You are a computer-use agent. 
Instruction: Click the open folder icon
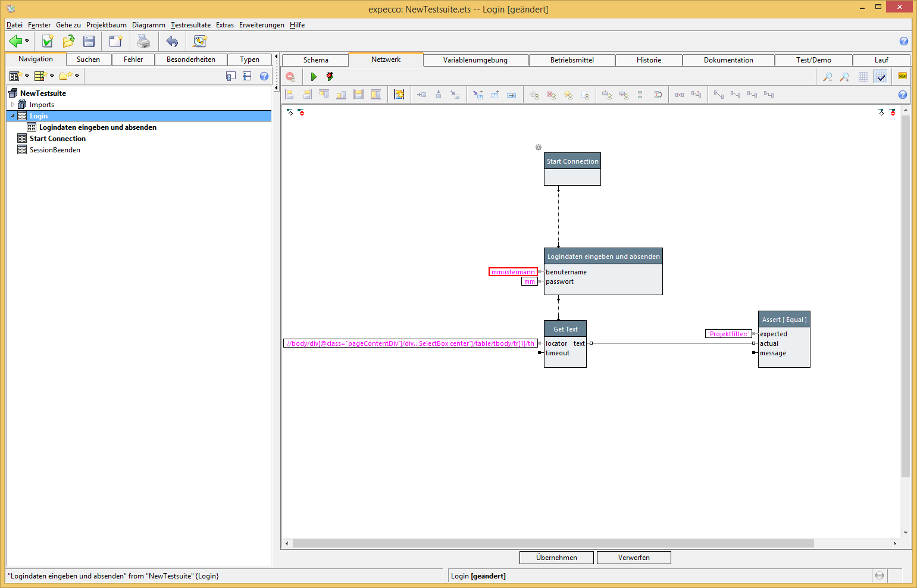pos(68,41)
